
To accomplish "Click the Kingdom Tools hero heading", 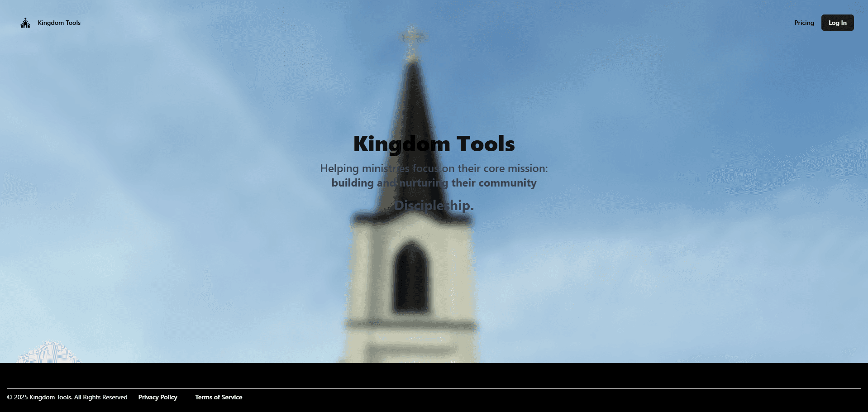I will [x=434, y=144].
